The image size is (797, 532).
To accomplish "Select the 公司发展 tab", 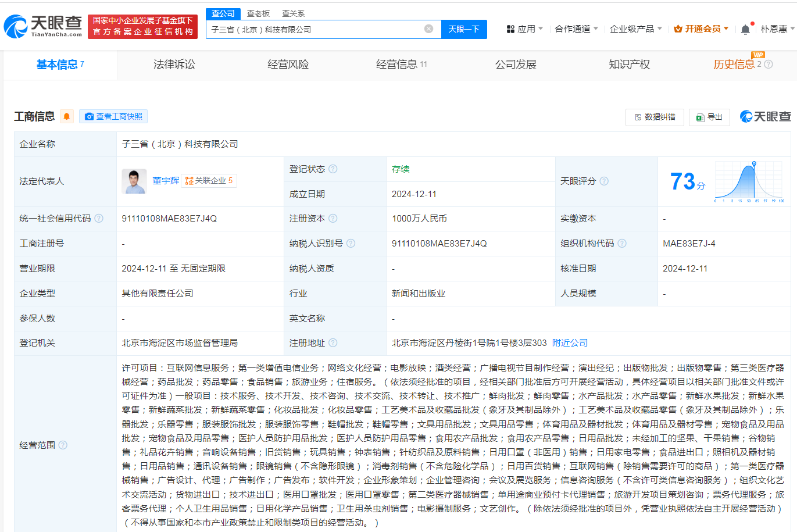I will (x=515, y=65).
